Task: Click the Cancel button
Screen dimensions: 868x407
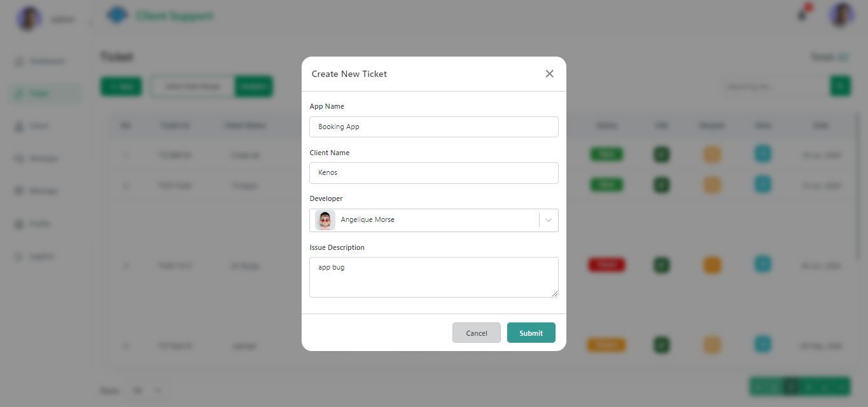Action: coord(476,333)
